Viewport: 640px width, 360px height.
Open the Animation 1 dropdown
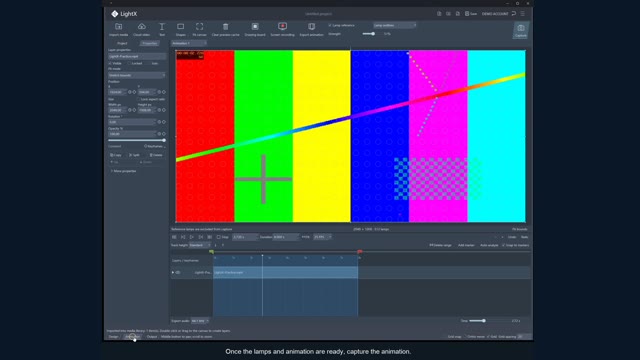coord(189,43)
